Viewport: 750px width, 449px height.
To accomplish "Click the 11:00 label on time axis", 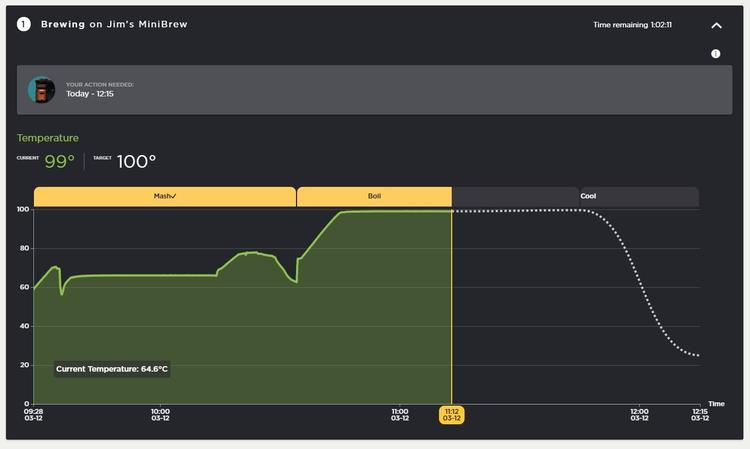I will [x=400, y=415].
